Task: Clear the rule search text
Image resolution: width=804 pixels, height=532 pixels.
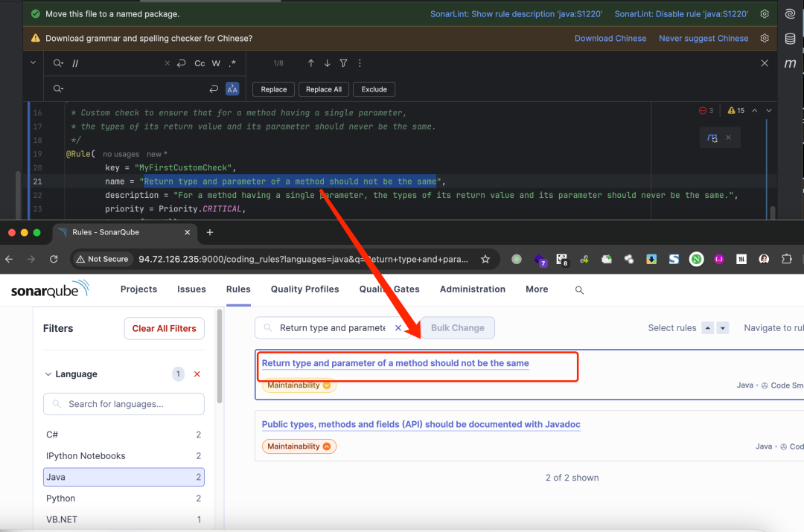Action: [398, 328]
